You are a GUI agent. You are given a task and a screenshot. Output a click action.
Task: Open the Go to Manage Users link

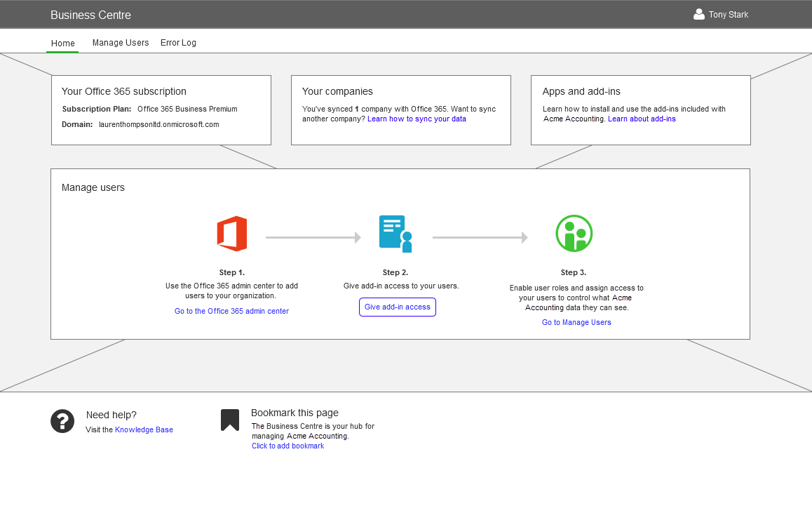(x=576, y=322)
